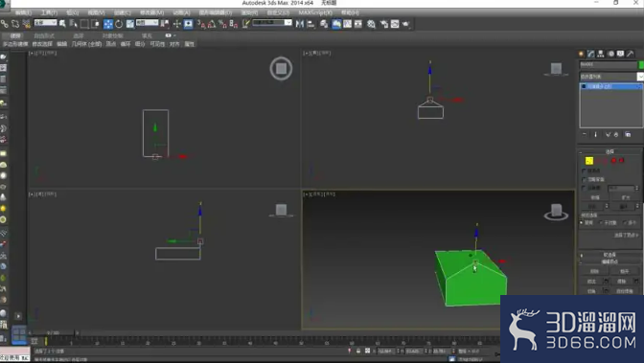Toggle Angle Snap

[x=212, y=24]
